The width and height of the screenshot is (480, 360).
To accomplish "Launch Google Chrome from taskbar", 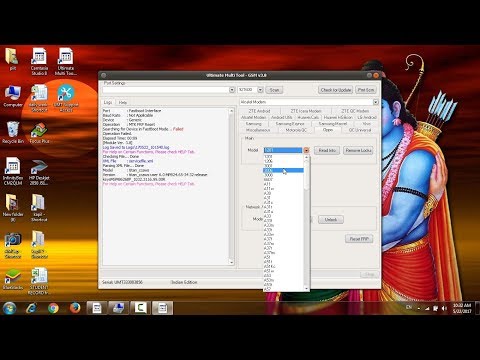I will click(x=53, y=308).
